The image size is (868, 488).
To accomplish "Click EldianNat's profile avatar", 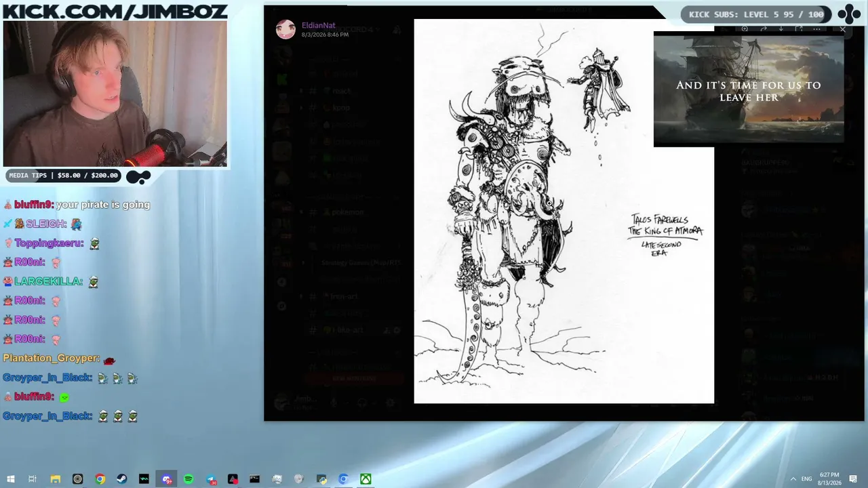I will [x=285, y=29].
